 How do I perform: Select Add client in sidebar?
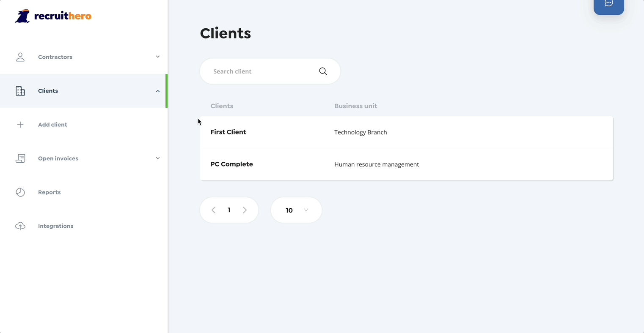[x=52, y=125]
